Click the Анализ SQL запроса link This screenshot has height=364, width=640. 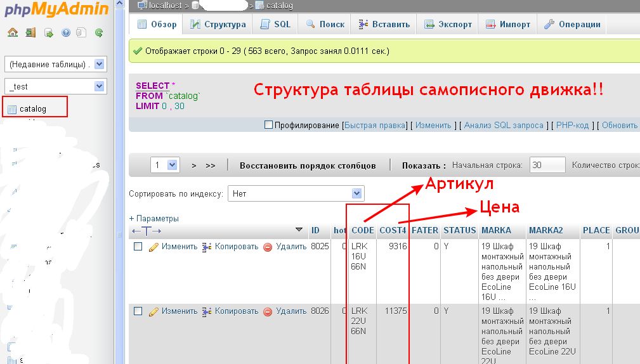pos(504,126)
